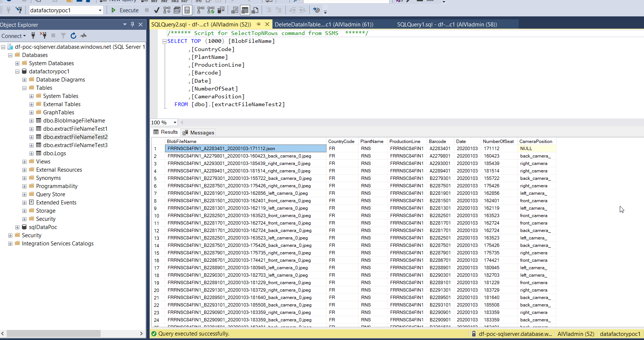Click the Results to File icon
The height and width of the screenshot is (340, 644).
(255, 10)
